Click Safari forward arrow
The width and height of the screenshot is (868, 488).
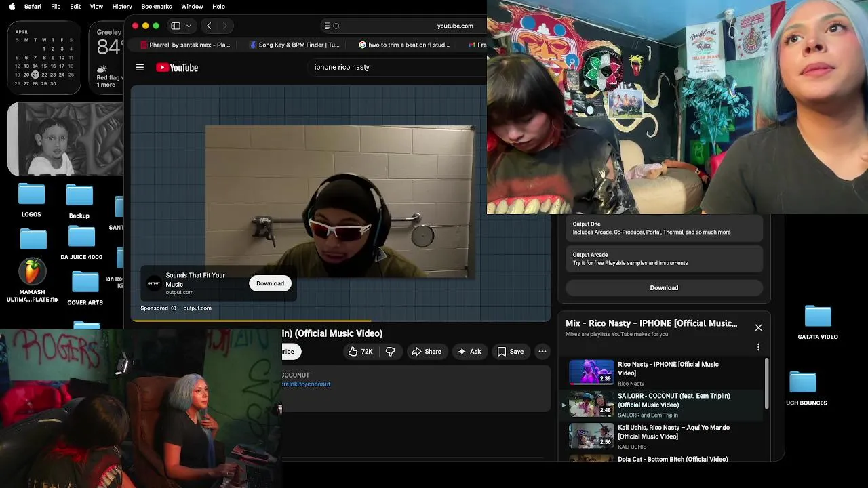coord(225,26)
